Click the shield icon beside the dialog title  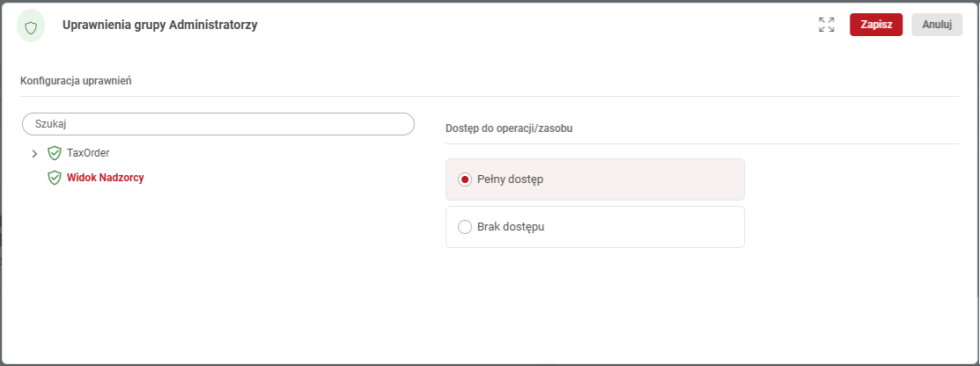click(31, 26)
